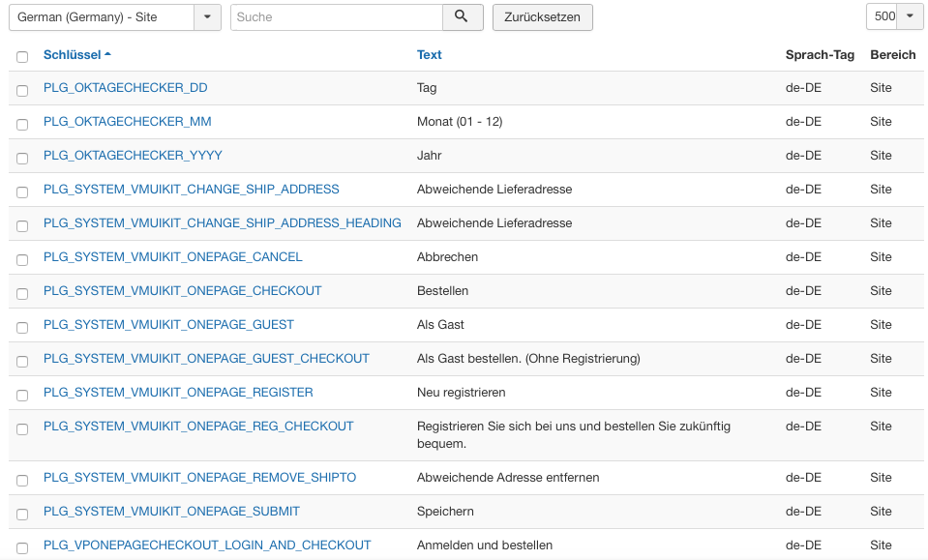Tick checkbox next to PLG_VPONEPAGECHECKOUT_LOGIN_AND_CHECKOUT
Viewport: 928px width, 560px height.
point(22,547)
